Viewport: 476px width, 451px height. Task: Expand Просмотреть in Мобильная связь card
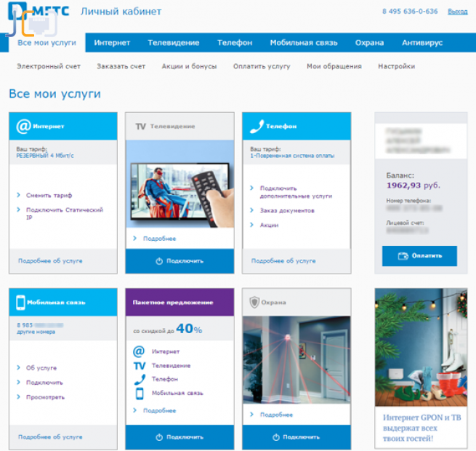45,397
